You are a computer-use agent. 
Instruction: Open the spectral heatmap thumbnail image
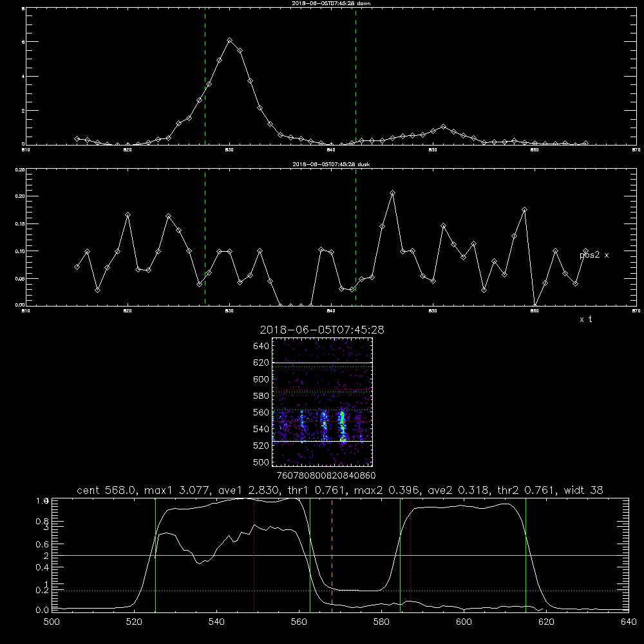coord(322,402)
